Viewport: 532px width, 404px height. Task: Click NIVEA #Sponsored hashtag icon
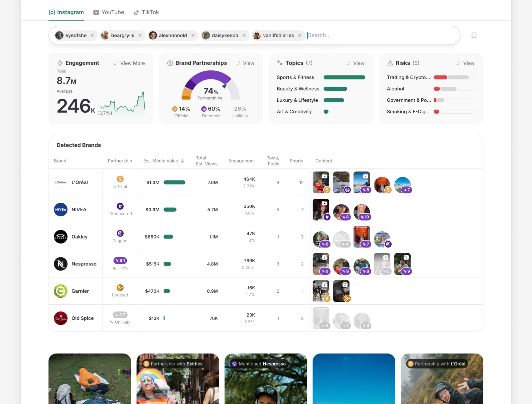pyautogui.click(x=120, y=206)
